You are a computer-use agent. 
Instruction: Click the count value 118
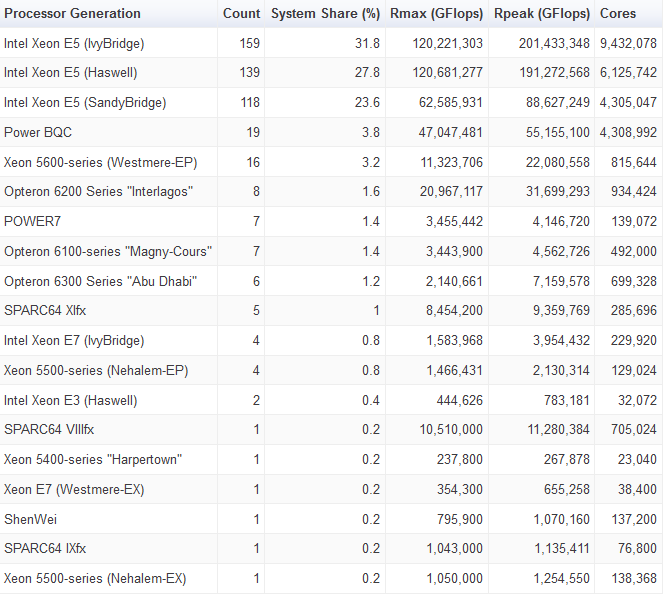(x=250, y=103)
